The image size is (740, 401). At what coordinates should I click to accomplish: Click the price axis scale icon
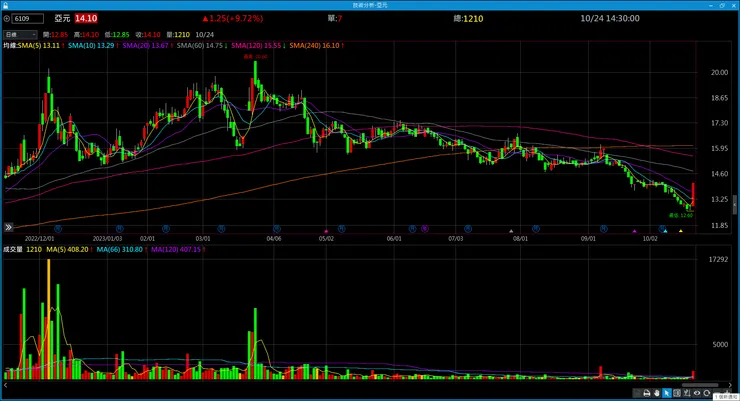(x=687, y=393)
